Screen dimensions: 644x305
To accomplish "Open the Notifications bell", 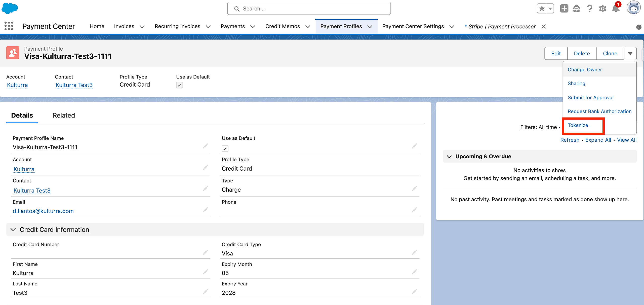I will [x=616, y=9].
